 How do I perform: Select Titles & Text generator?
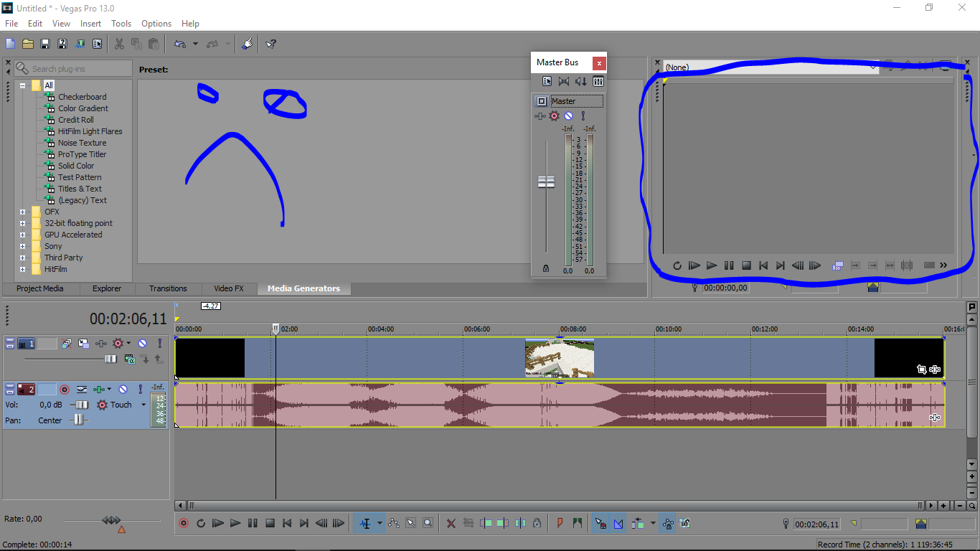(x=80, y=189)
